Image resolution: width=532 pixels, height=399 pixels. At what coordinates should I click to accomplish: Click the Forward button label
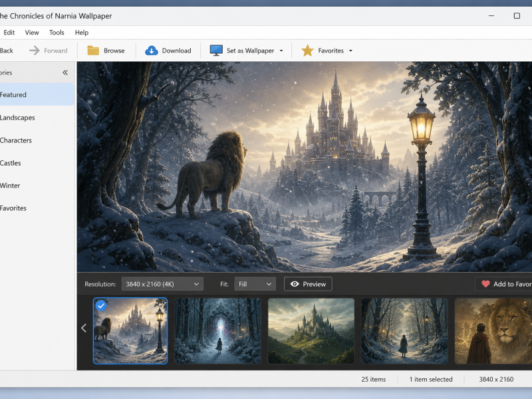56,51
